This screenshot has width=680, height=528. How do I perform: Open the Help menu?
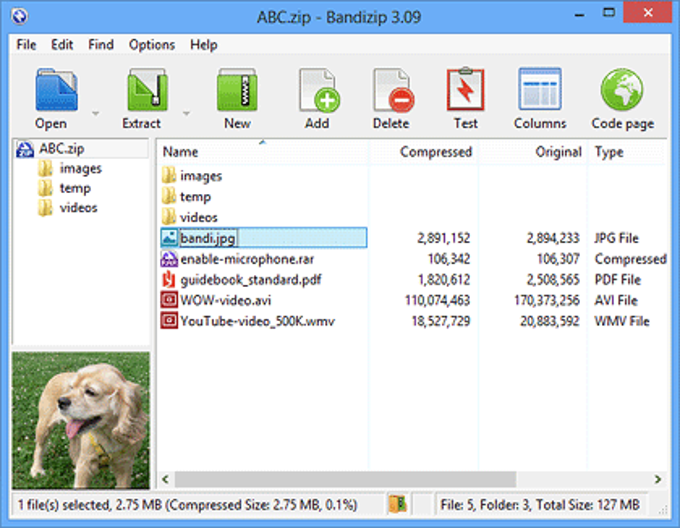(x=204, y=45)
